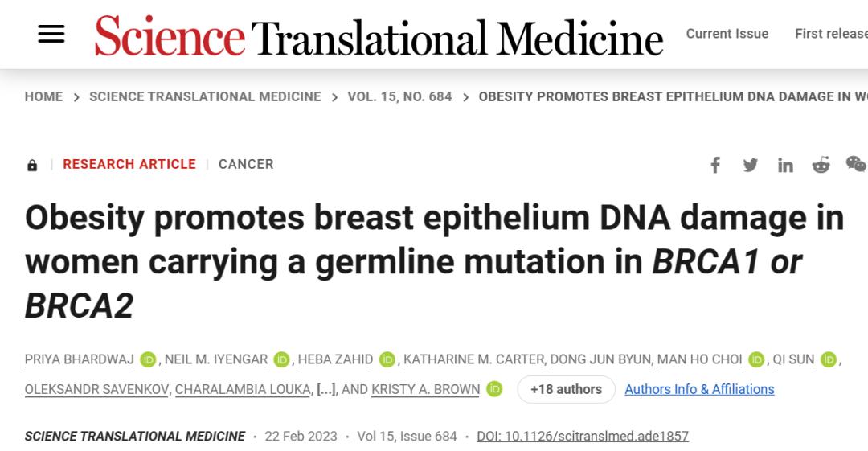Open Vol. 15, No. 684 breadcrumb
The width and height of the screenshot is (868, 451).
coord(399,96)
